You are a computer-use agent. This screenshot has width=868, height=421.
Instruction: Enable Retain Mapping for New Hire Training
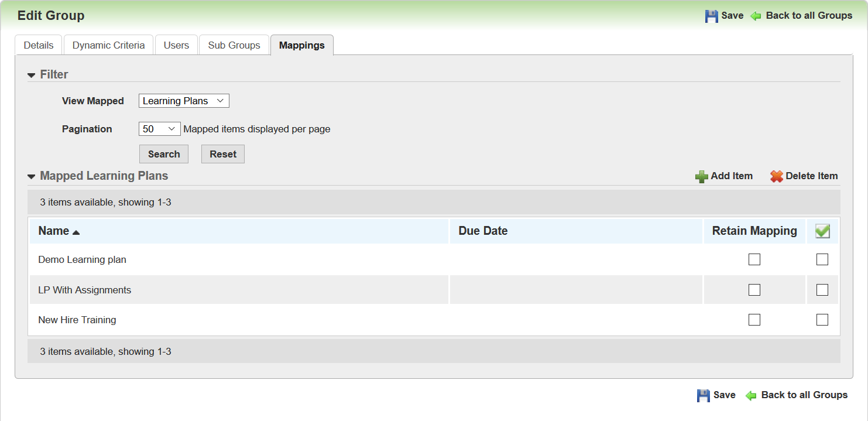(x=754, y=320)
